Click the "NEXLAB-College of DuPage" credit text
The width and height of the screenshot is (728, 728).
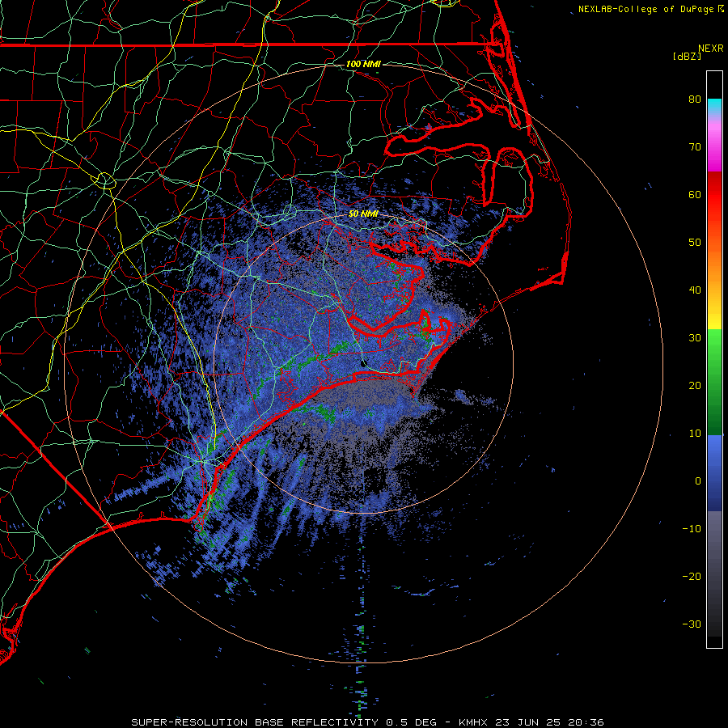645,9
